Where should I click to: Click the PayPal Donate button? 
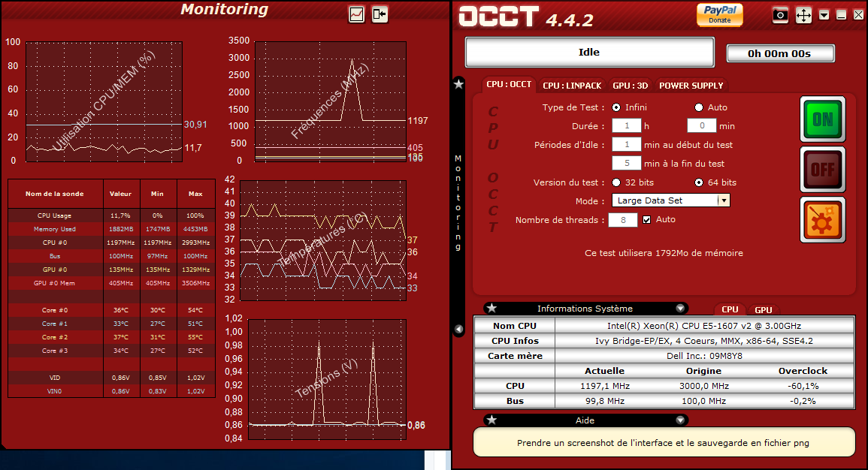pos(719,14)
